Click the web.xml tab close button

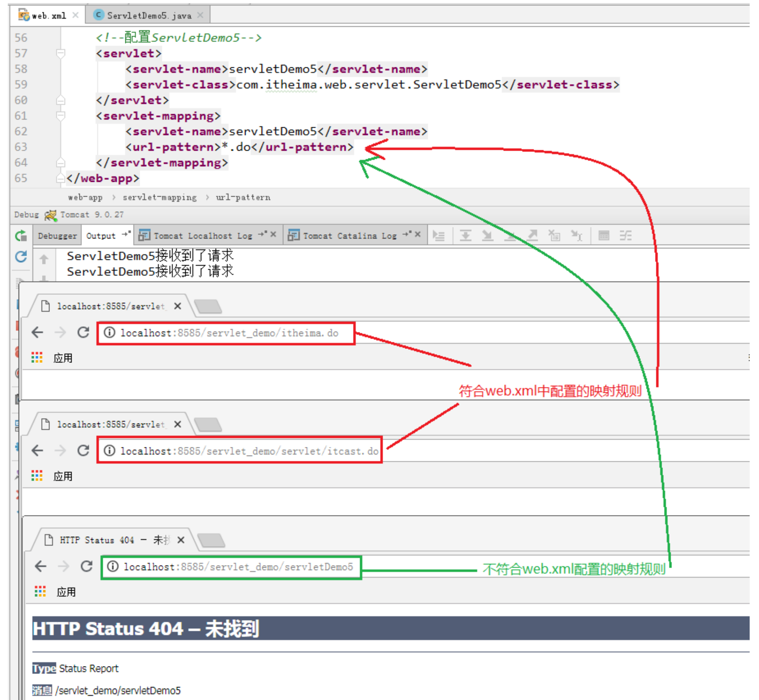(x=76, y=15)
